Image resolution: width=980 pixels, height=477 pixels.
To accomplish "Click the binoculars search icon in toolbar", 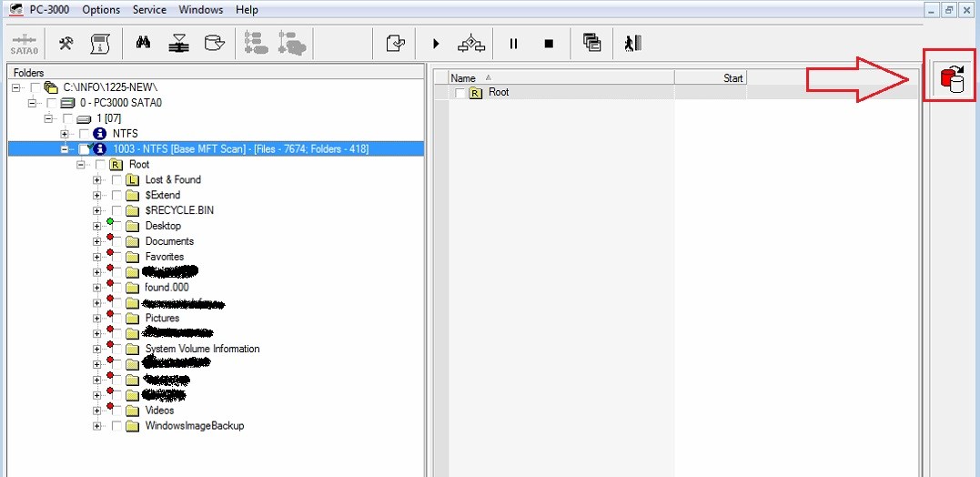I will 143,43.
